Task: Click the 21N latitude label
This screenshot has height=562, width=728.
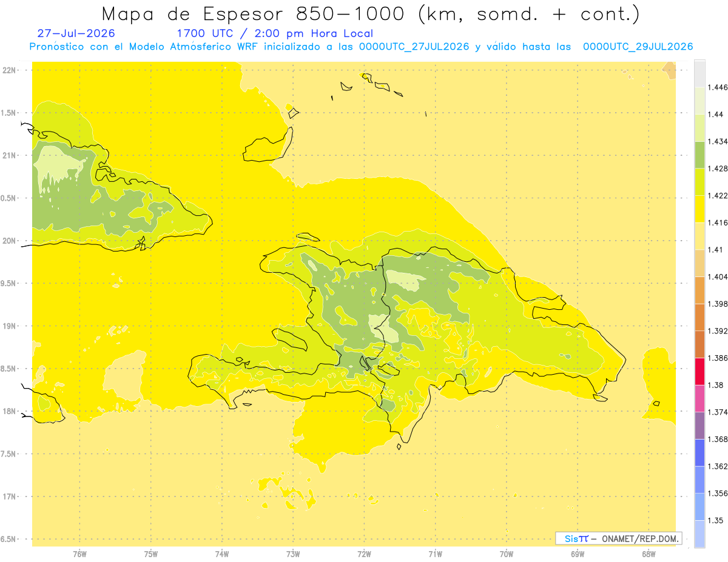Action: [x=10, y=155]
